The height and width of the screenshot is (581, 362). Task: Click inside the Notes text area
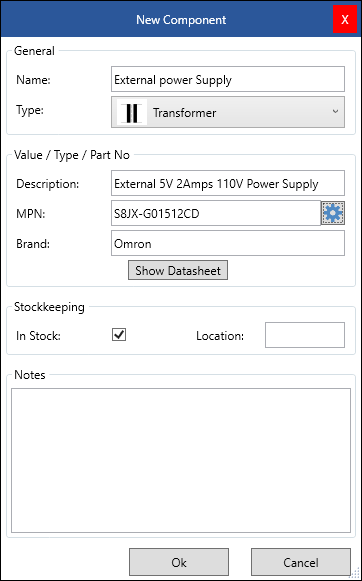181,460
